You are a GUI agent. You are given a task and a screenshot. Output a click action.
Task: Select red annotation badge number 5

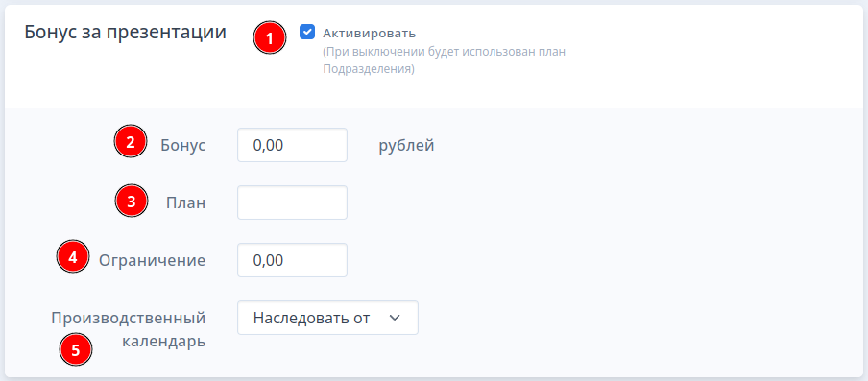76,349
